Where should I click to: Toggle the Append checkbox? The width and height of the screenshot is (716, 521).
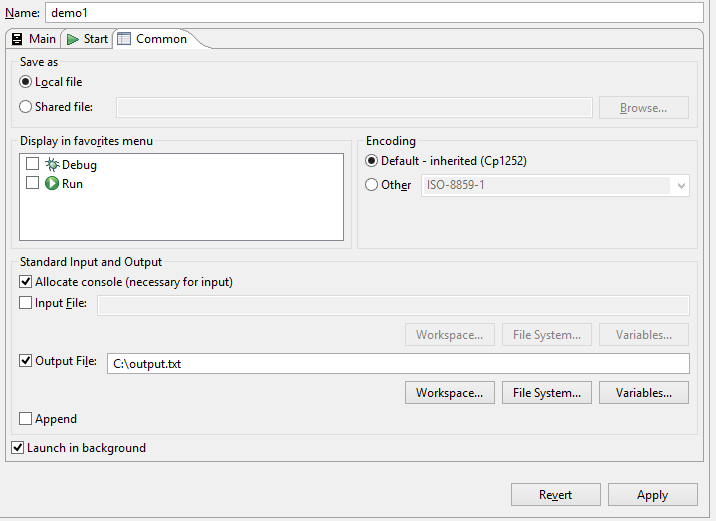(x=26, y=419)
